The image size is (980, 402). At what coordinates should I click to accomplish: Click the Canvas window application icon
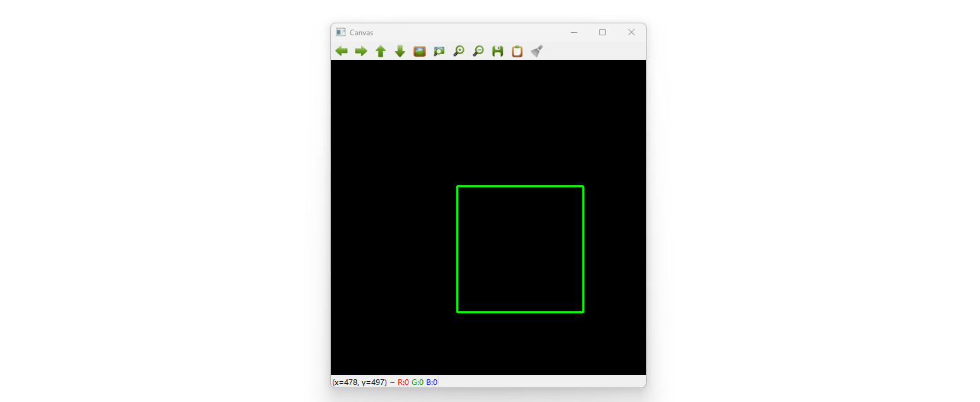tap(340, 32)
